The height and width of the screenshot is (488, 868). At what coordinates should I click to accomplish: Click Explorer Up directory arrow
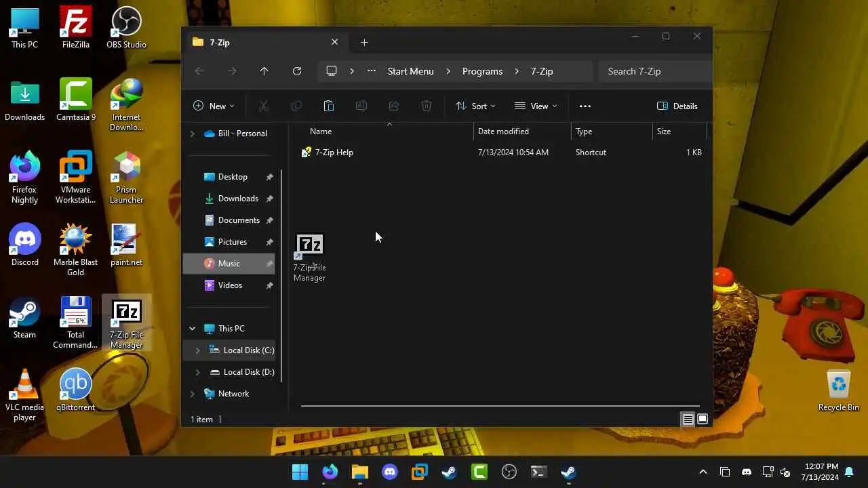click(264, 71)
